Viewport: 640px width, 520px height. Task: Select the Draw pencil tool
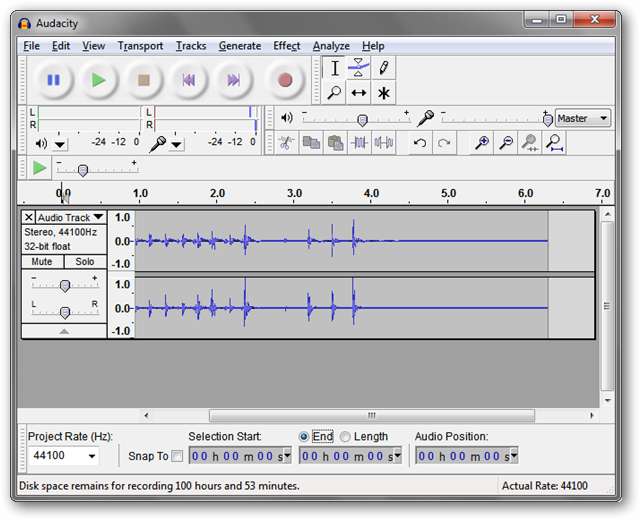[x=383, y=68]
